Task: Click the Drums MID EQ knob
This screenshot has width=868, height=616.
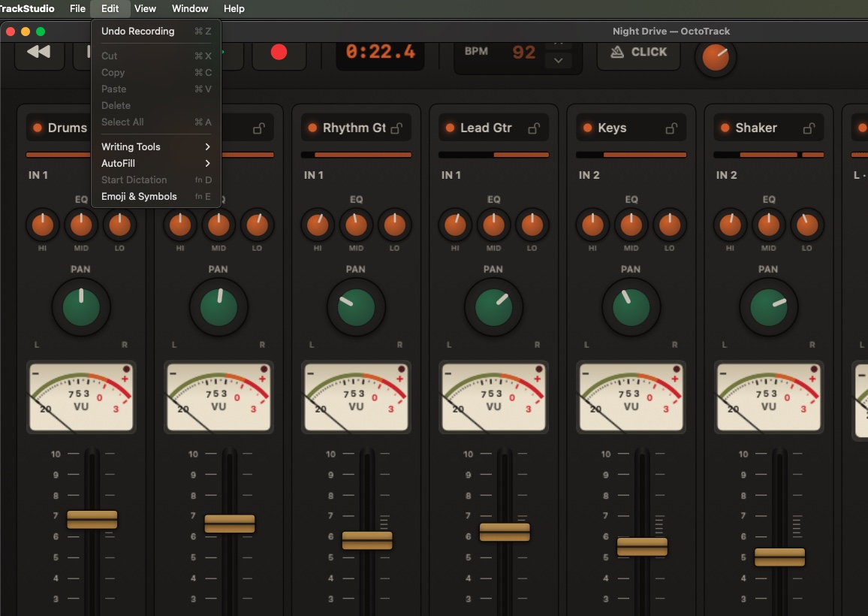Action: tap(81, 225)
